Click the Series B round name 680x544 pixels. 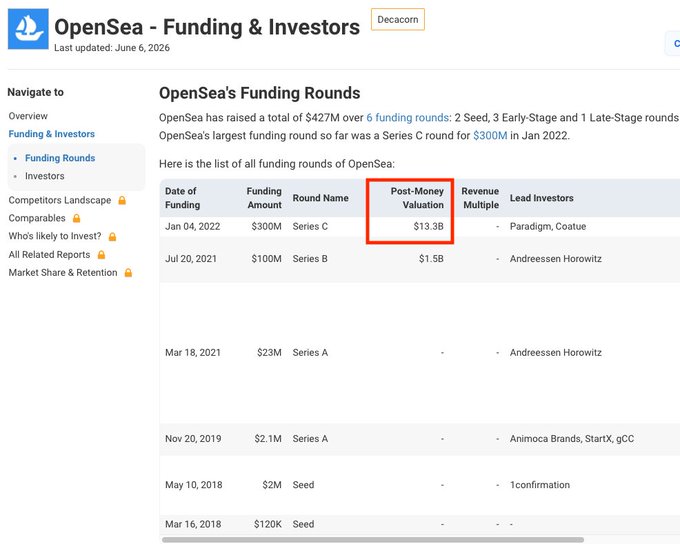point(310,259)
